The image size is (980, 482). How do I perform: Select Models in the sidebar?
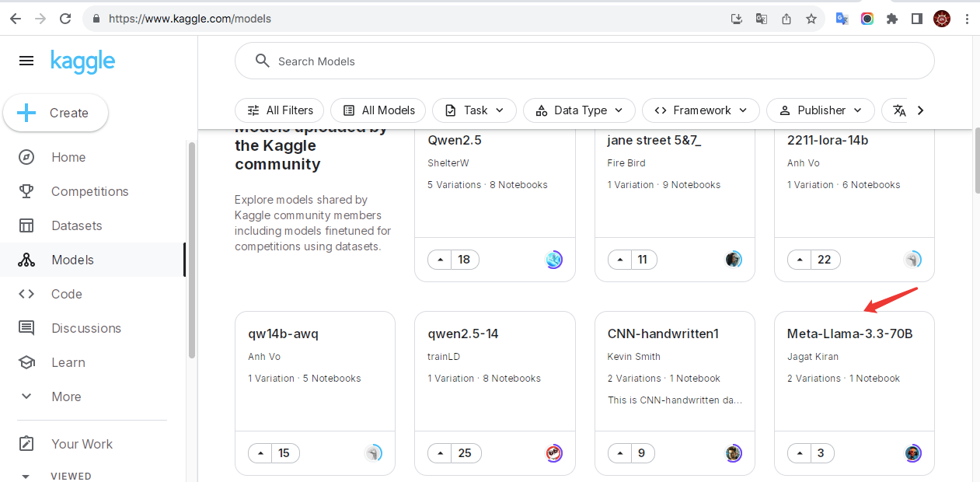[x=93, y=260]
